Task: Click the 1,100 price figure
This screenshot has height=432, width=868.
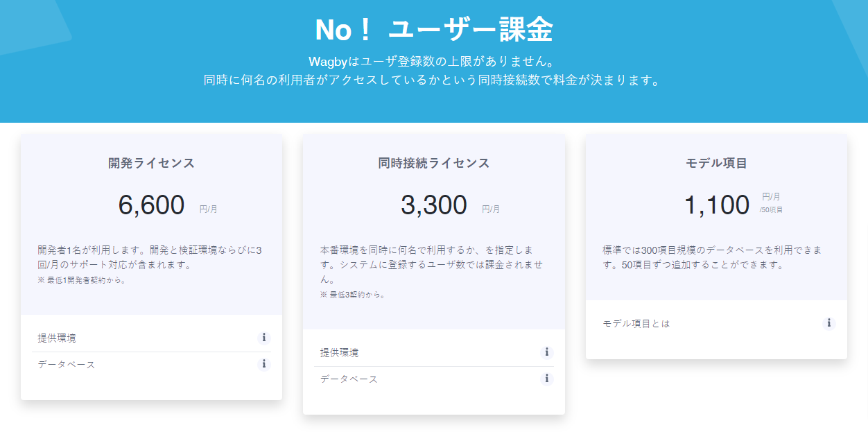Action: click(717, 205)
